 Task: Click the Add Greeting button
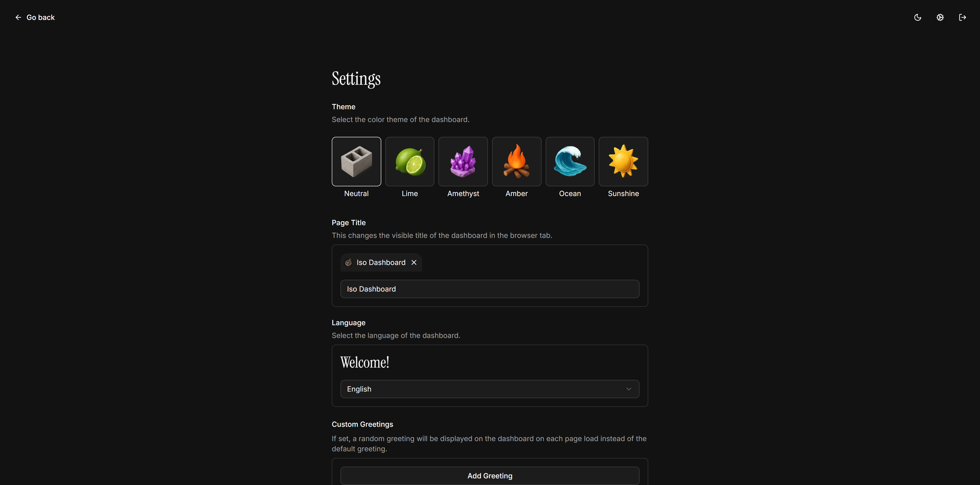[489, 476]
